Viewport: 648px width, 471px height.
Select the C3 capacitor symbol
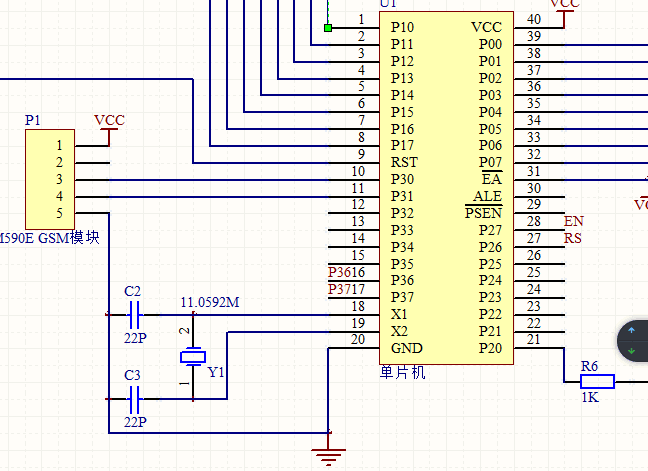(134, 399)
